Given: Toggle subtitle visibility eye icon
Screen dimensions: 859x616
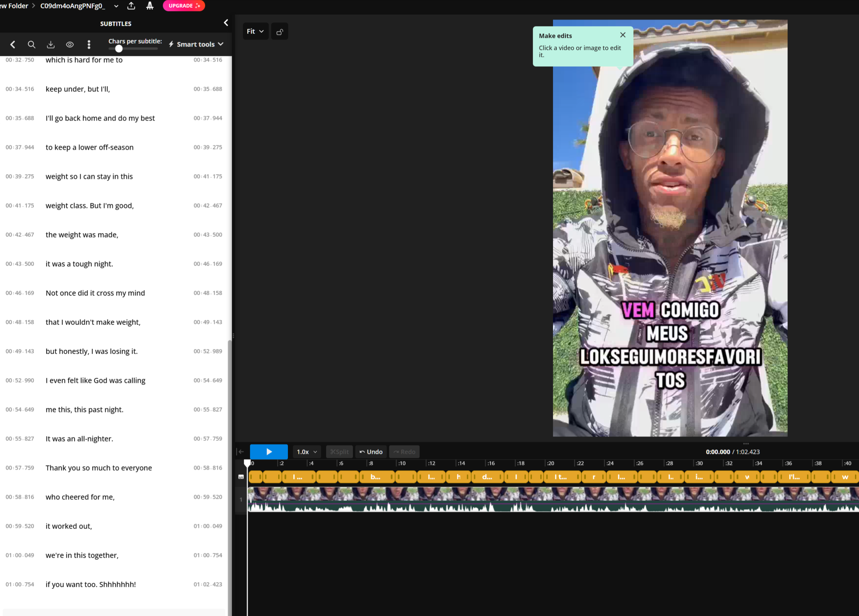Looking at the screenshot, I should pyautogui.click(x=70, y=45).
